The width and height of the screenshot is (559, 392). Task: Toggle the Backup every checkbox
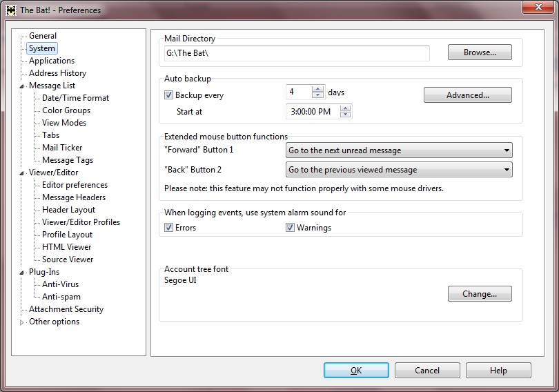tap(168, 95)
